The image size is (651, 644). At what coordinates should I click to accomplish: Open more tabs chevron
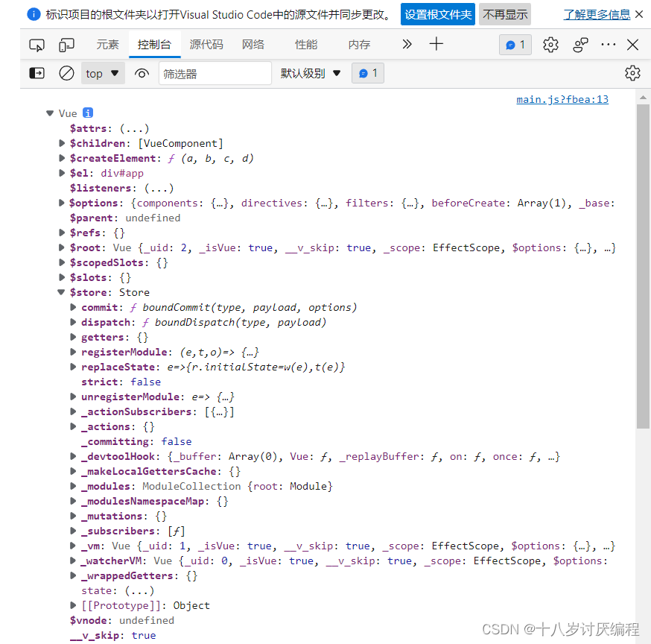click(x=407, y=44)
